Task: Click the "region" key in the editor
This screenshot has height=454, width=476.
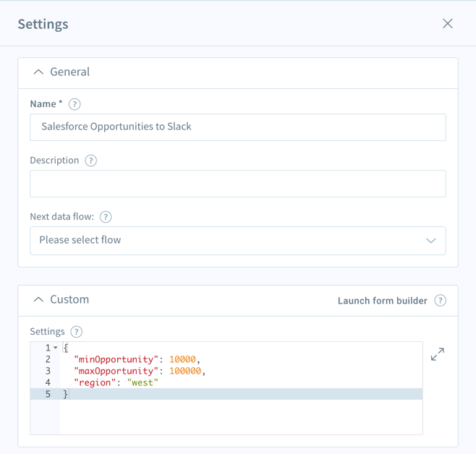Action: [95, 382]
